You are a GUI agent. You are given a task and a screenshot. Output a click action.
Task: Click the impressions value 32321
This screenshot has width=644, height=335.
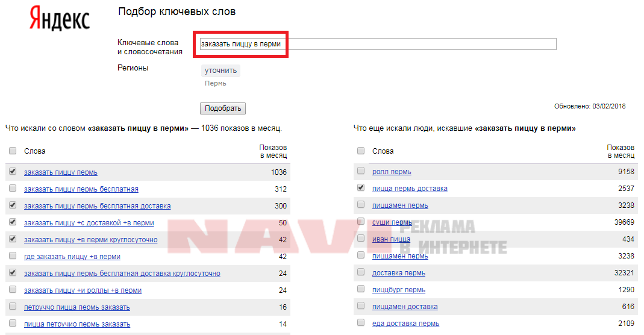coord(624,272)
